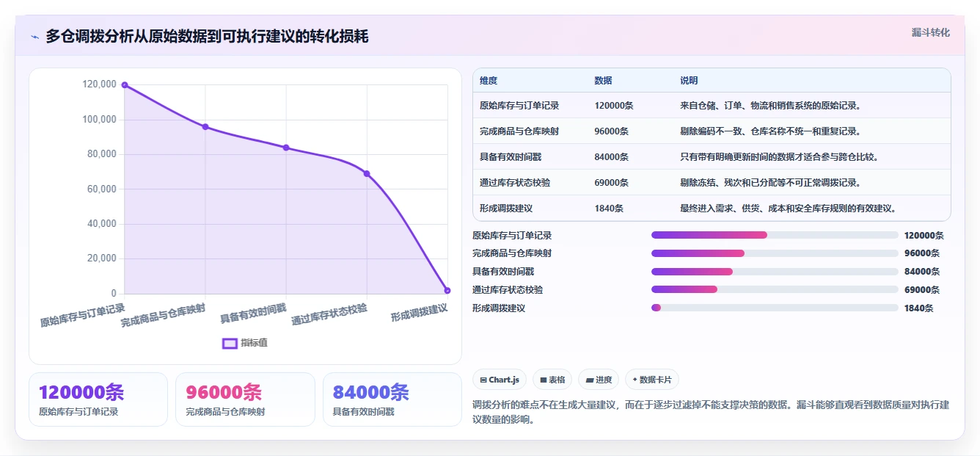The image size is (980, 456).
Task: Click table value 69000条
Action: 612,183
